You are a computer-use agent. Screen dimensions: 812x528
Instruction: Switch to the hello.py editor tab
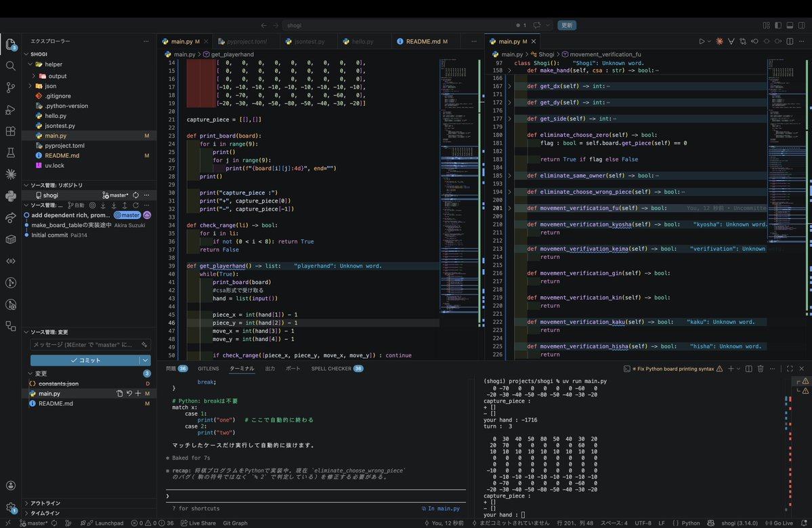[362, 41]
